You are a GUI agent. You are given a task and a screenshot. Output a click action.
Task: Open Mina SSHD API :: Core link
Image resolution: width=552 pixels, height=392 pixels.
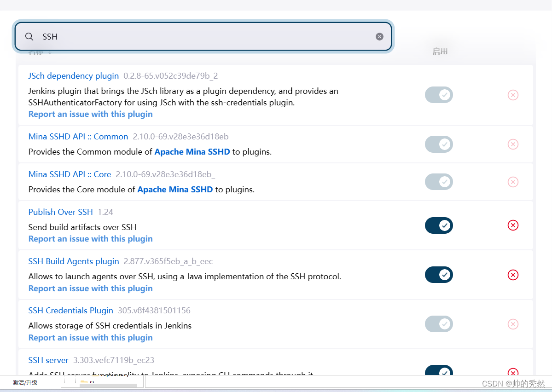click(x=70, y=174)
